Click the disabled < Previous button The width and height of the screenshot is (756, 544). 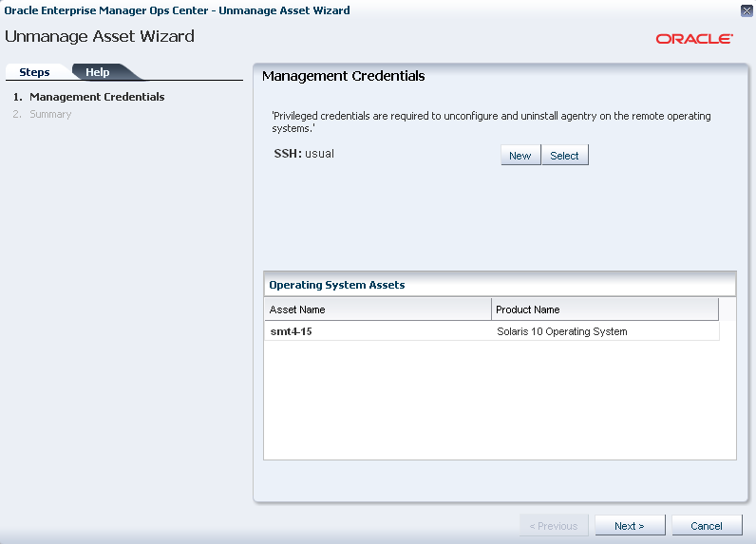click(x=554, y=526)
